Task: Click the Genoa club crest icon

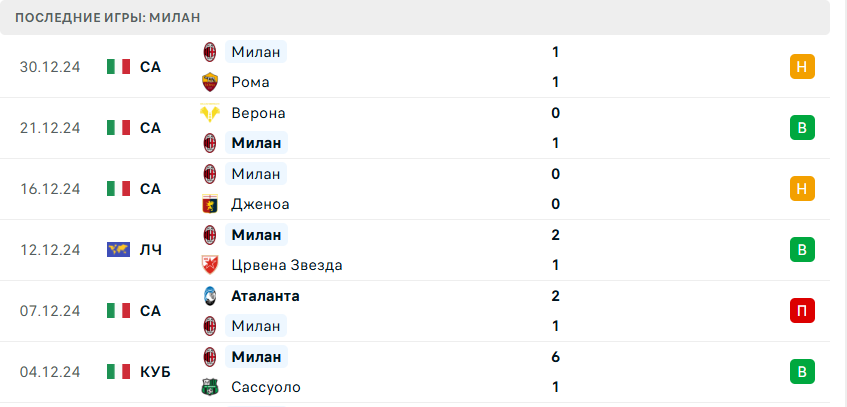Action: click(x=210, y=204)
